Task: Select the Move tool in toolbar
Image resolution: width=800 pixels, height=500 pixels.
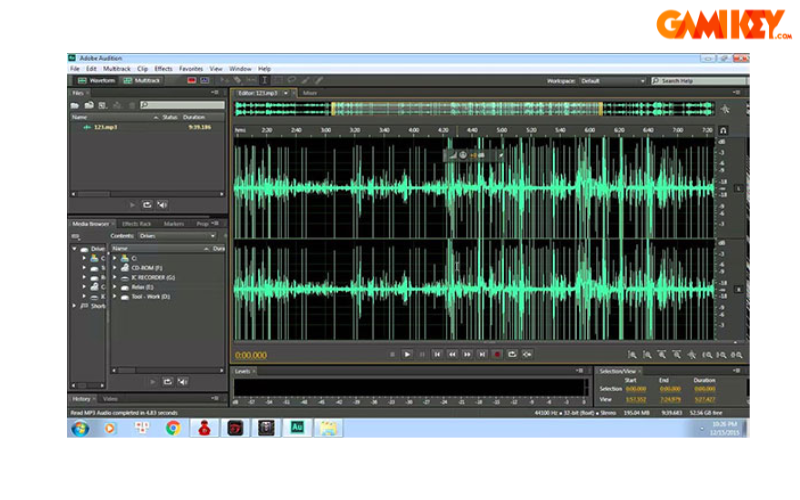Action: (224, 80)
